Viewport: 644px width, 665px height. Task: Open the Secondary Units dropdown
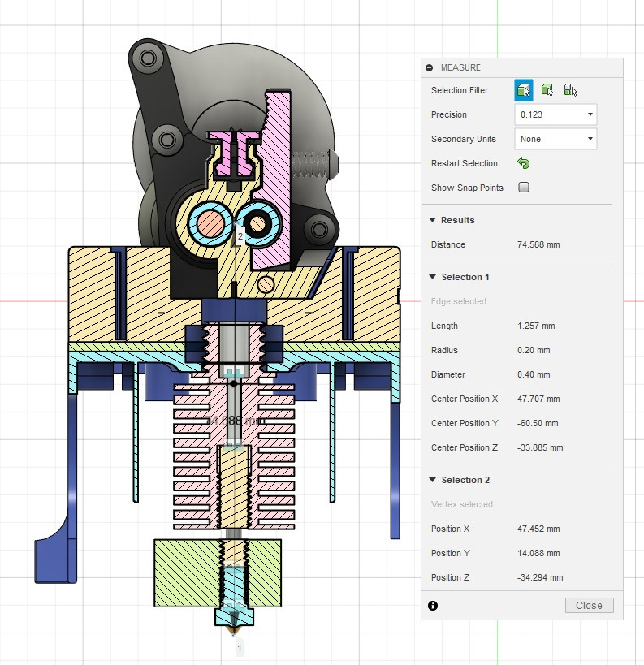pyautogui.click(x=555, y=139)
